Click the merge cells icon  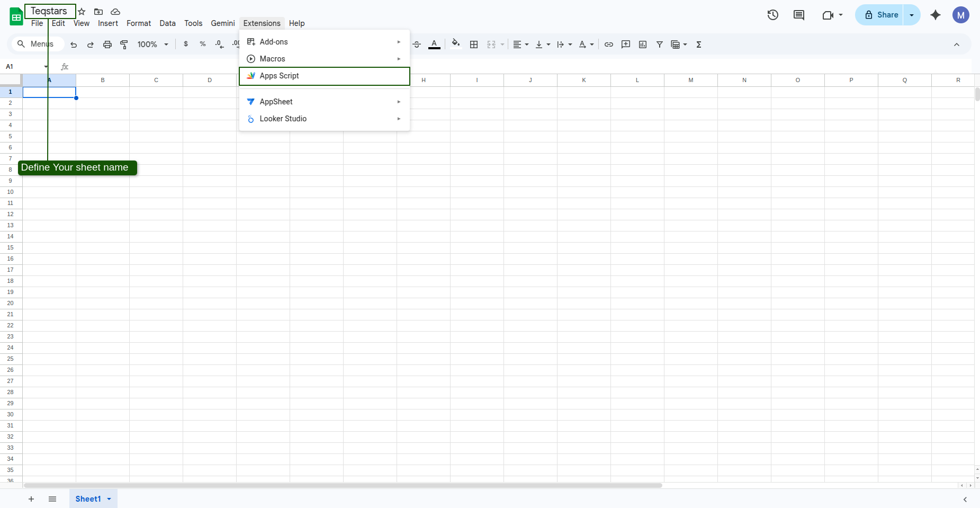(491, 44)
